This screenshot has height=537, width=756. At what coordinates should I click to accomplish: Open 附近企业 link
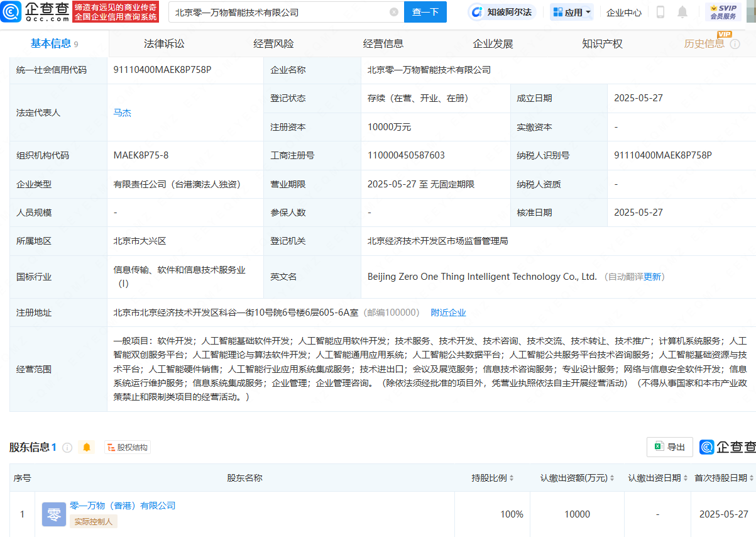pyautogui.click(x=448, y=313)
